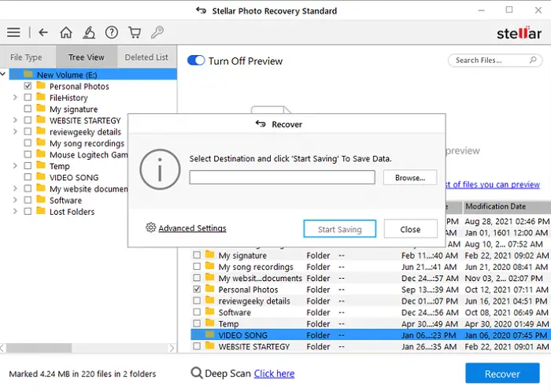Click the tree scrollbar right arrow

[x=172, y=348]
